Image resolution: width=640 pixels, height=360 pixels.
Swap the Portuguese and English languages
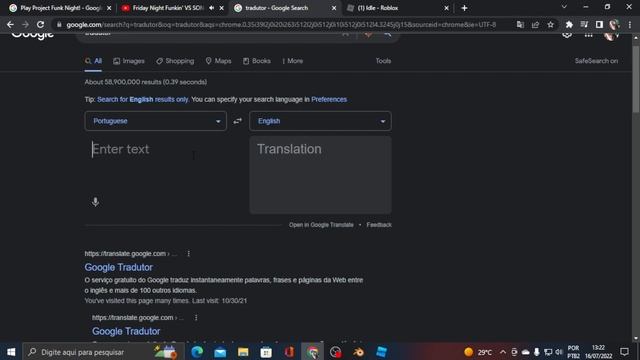(x=238, y=121)
